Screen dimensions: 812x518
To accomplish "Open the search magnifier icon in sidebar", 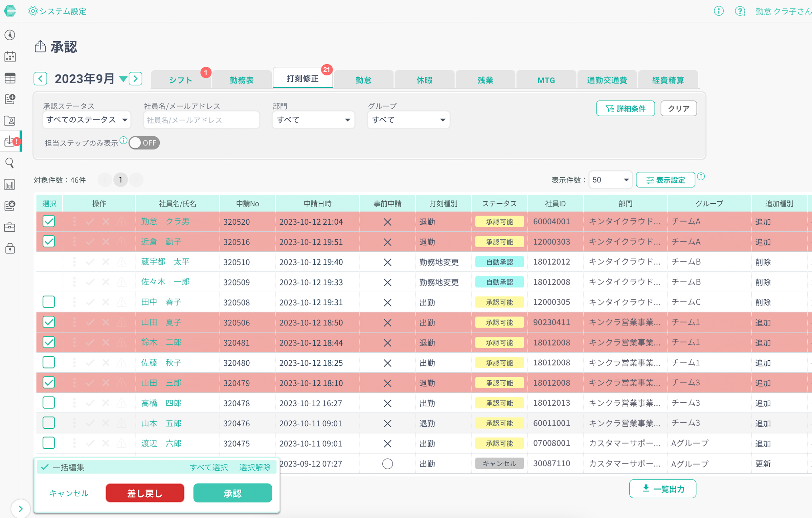I will click(x=10, y=163).
